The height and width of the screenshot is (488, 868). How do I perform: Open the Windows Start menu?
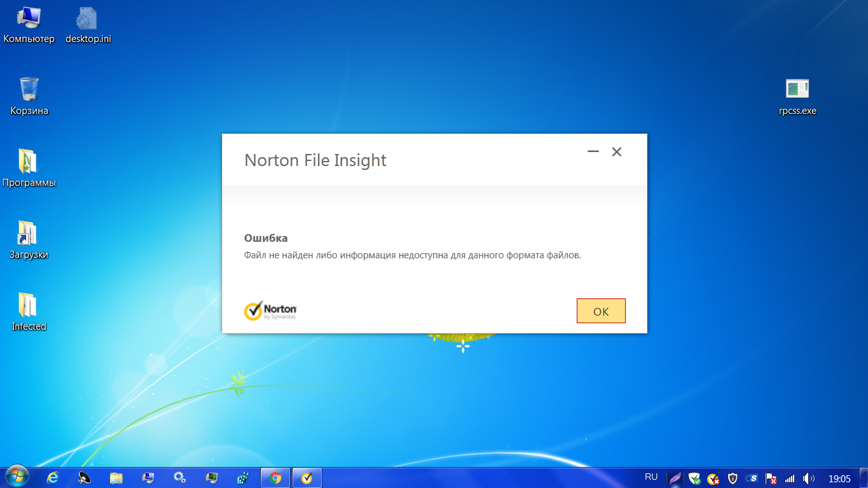click(x=17, y=477)
